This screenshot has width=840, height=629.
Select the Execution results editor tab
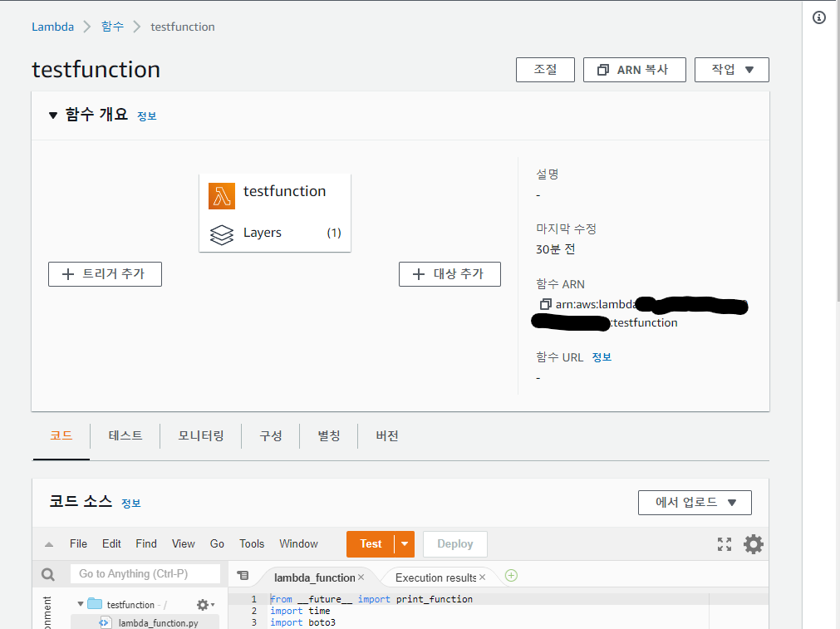(x=435, y=577)
